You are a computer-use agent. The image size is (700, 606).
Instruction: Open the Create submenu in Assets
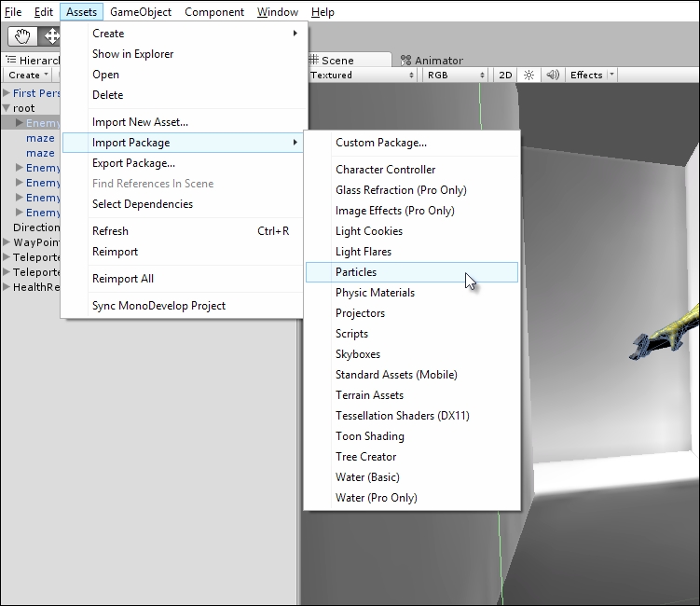tap(184, 34)
